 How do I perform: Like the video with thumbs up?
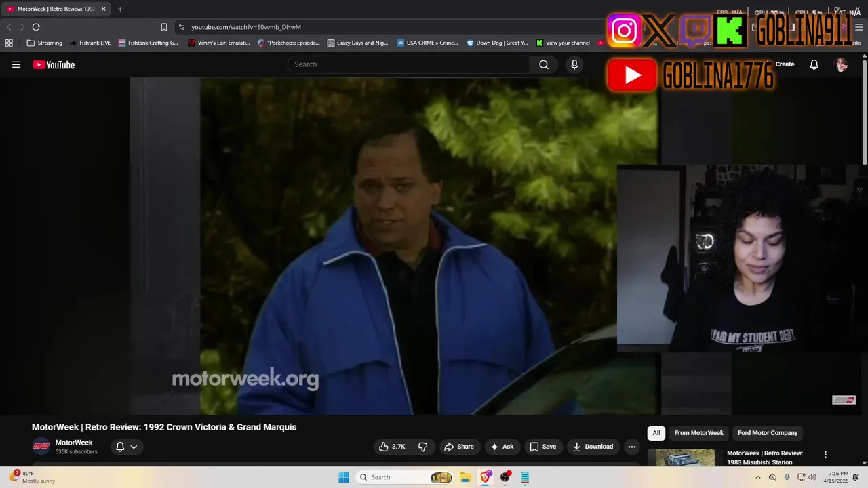pyautogui.click(x=392, y=447)
